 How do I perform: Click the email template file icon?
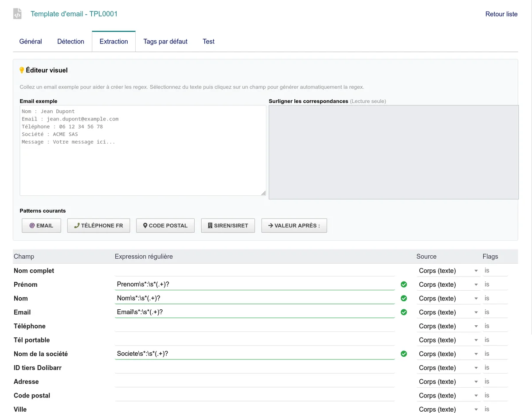17,14
